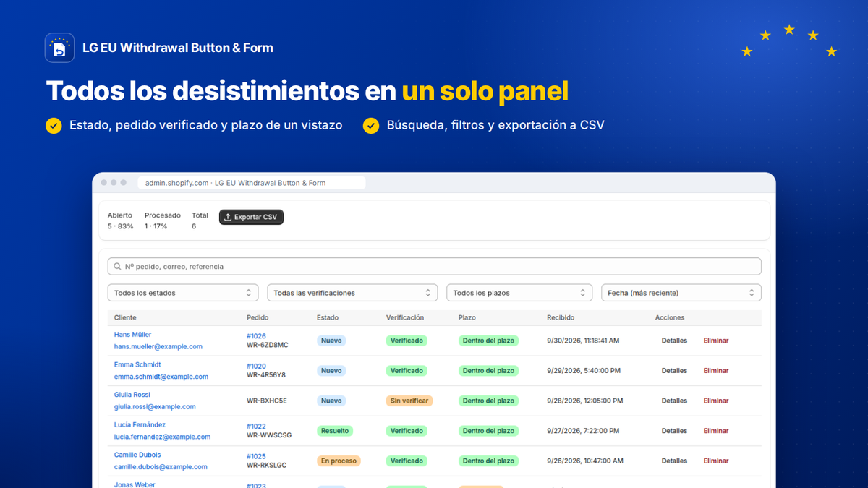This screenshot has height=488, width=868.
Task: View Detalles for Hans Müller row
Action: [x=674, y=341]
